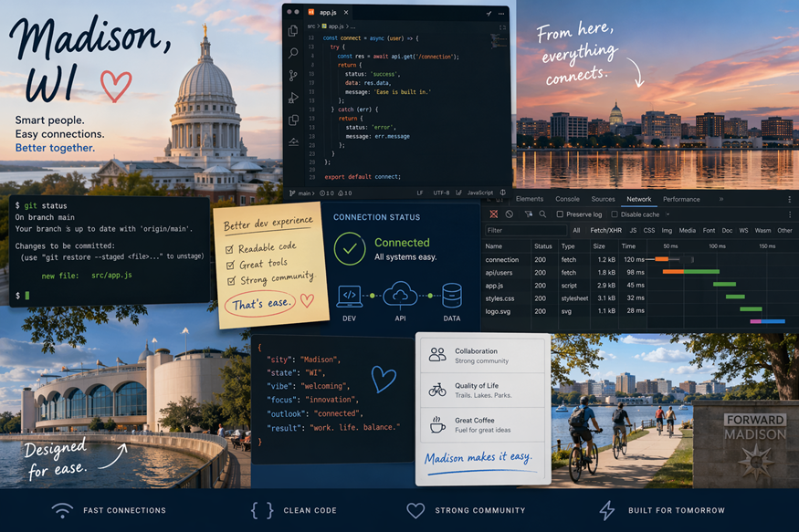Change the UTF-8 encoding in the status bar
This screenshot has height=532, width=799.
pyautogui.click(x=441, y=193)
